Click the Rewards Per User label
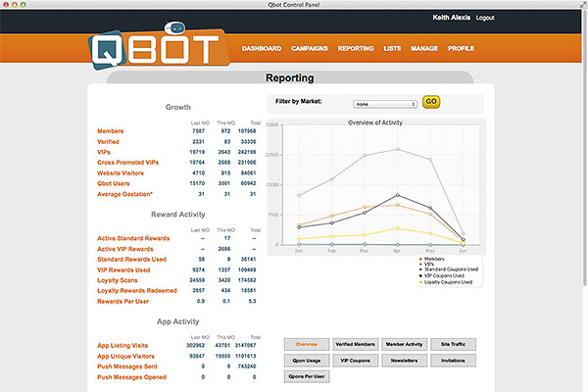The width and height of the screenshot is (588, 392). (x=123, y=301)
